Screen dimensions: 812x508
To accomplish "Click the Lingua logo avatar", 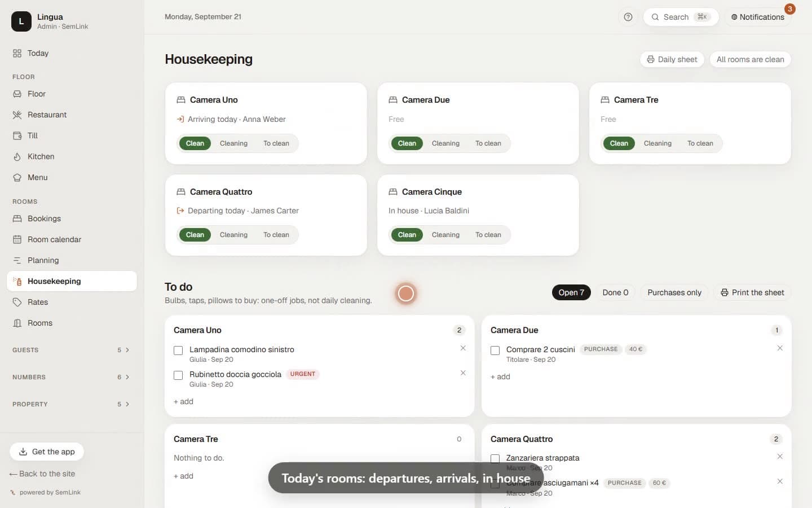I will click(21, 21).
